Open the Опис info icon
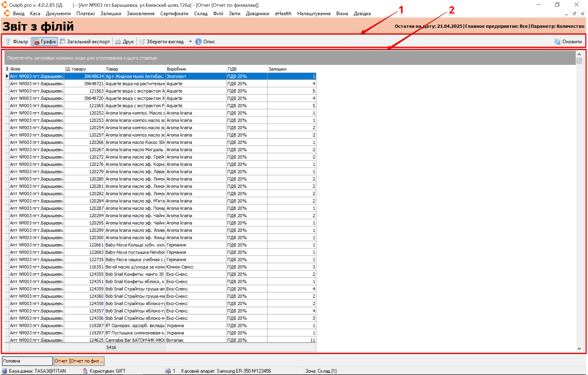588x375 pixels. pos(198,42)
